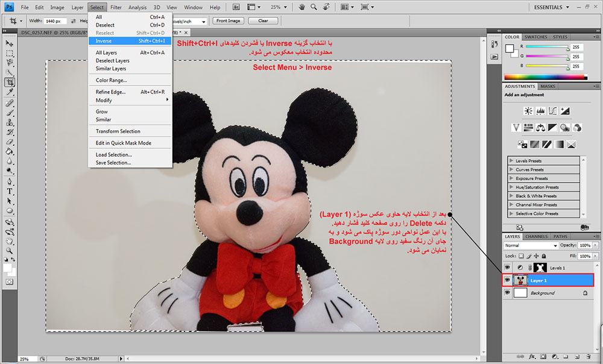603x364 pixels.
Task: Open the layer blend mode dropdown
Action: [531, 245]
